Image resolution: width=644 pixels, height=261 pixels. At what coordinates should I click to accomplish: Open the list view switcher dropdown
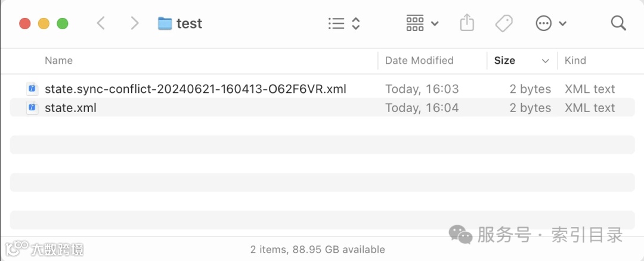pos(345,24)
